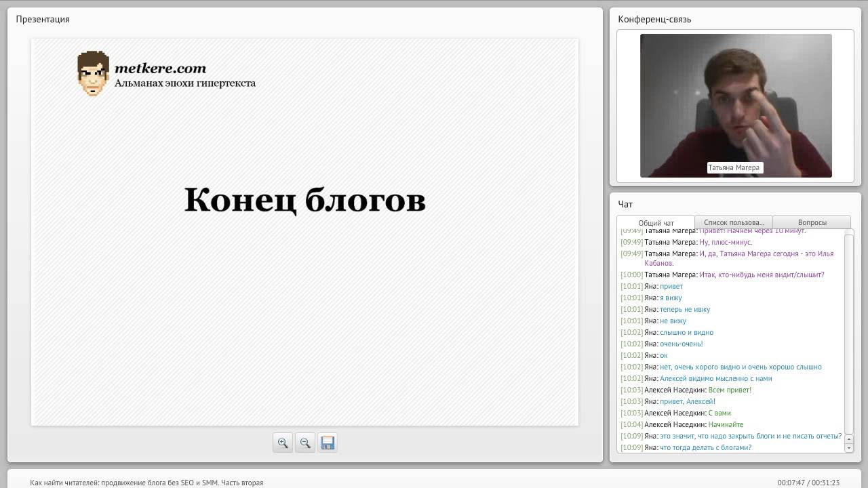
Task: Click message 'Итак, кто-нибудь меня видит/слышит?'
Action: pos(762,274)
